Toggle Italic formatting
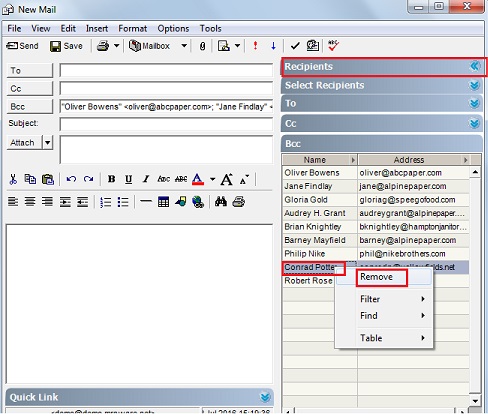This screenshot has height=414, width=488. tap(146, 179)
